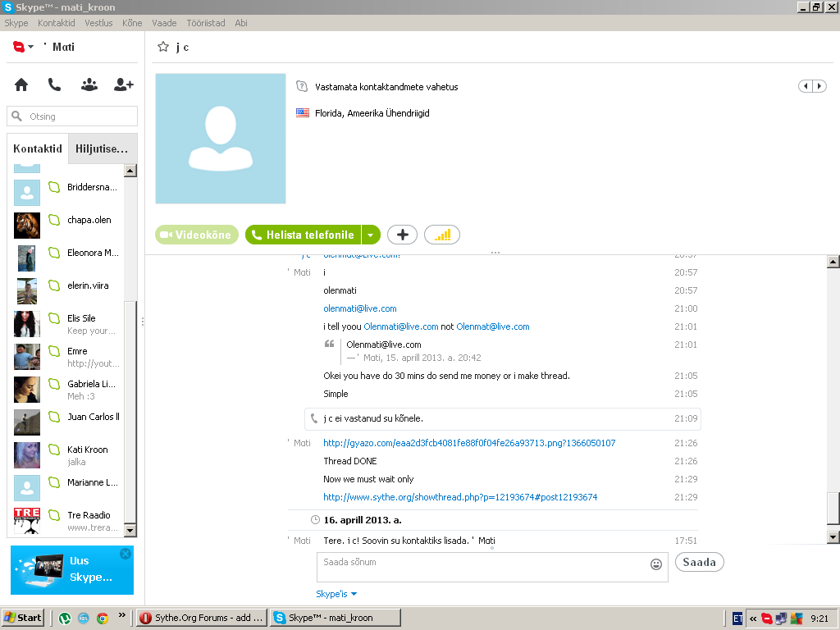Click the Videokõne video call button
840x630 pixels.
tap(197, 235)
